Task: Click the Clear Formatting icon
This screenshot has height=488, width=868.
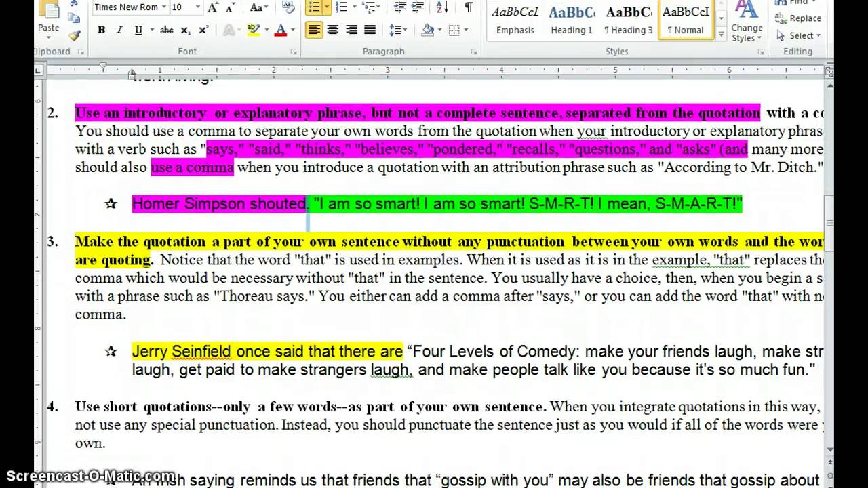Action: coord(288,7)
